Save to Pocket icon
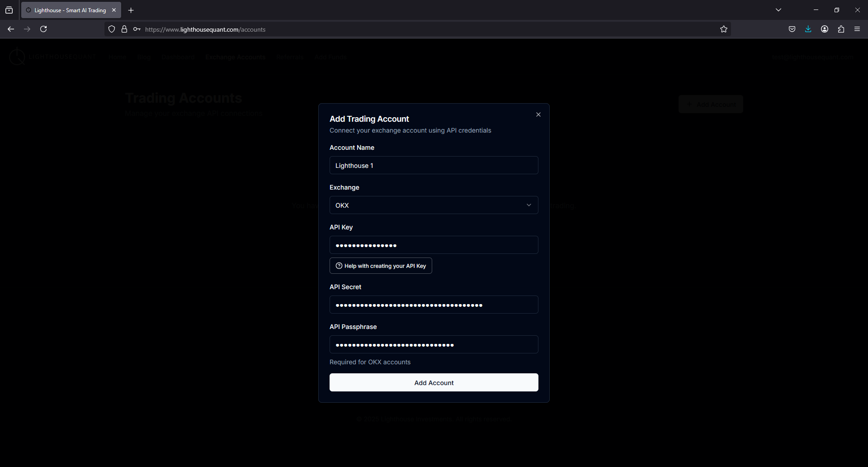Viewport: 868px width, 467px height. click(x=792, y=29)
